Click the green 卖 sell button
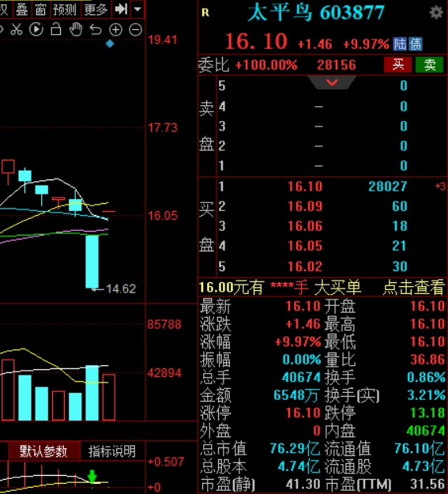This screenshot has height=494, width=448. coord(429,65)
